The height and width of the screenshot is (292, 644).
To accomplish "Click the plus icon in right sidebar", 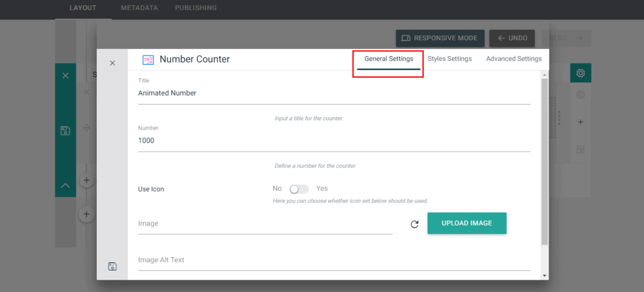I will pos(580,122).
